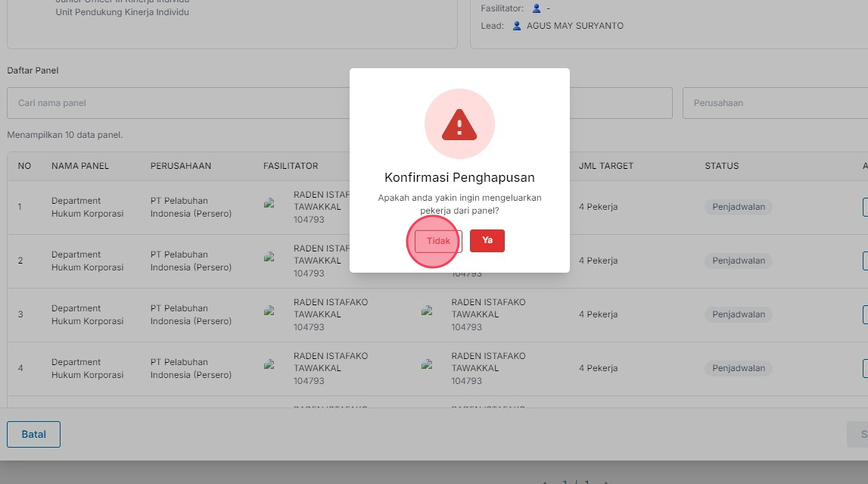
Task: Click facilitator avatar image in row 1
Action: coord(269,203)
